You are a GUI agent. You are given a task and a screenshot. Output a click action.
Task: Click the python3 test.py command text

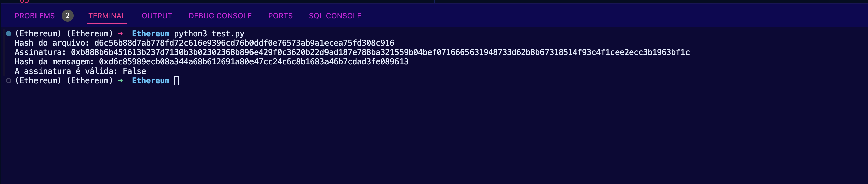(x=209, y=34)
